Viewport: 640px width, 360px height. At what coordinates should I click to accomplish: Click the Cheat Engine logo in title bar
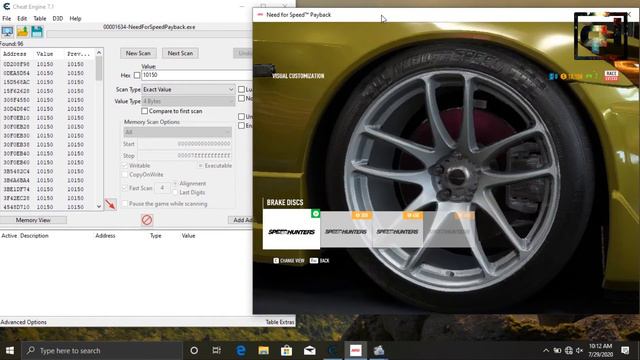point(6,7)
